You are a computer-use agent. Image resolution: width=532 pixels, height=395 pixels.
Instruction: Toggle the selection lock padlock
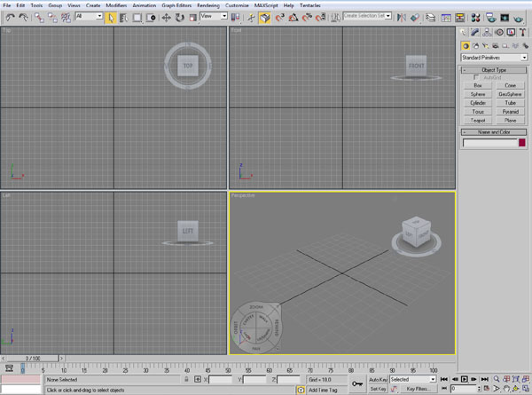coord(186,379)
